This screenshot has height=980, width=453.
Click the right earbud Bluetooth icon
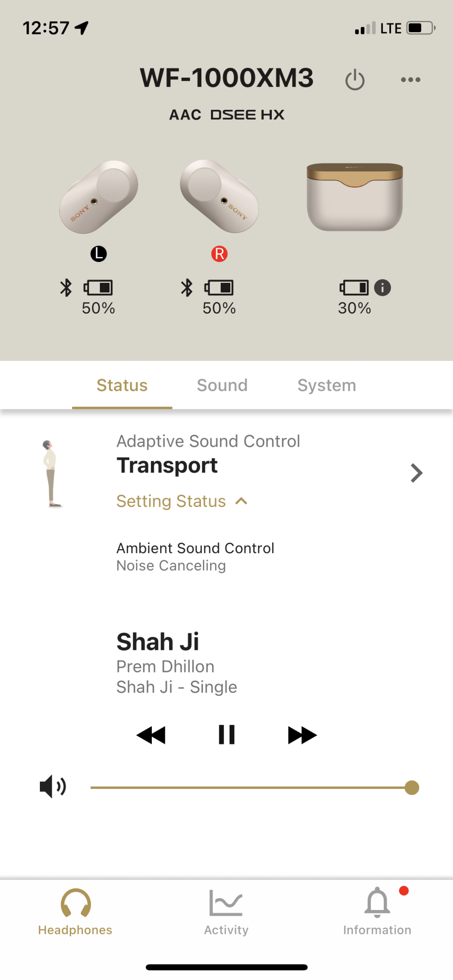pos(187,288)
